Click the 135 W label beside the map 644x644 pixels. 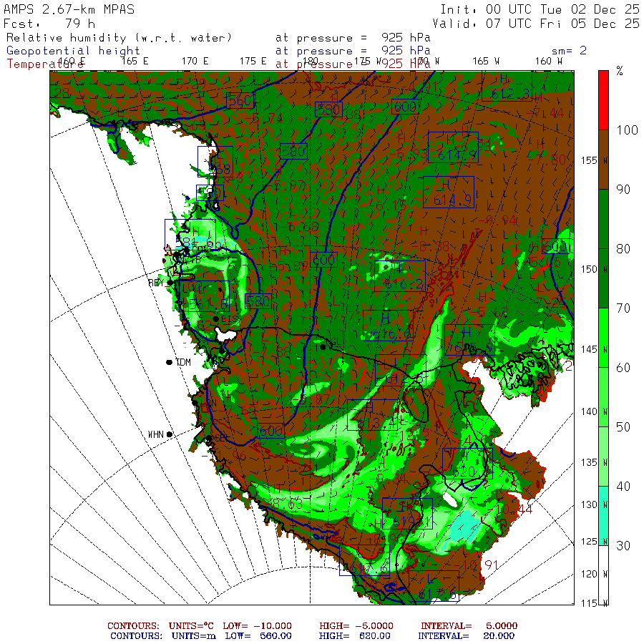coord(595,462)
